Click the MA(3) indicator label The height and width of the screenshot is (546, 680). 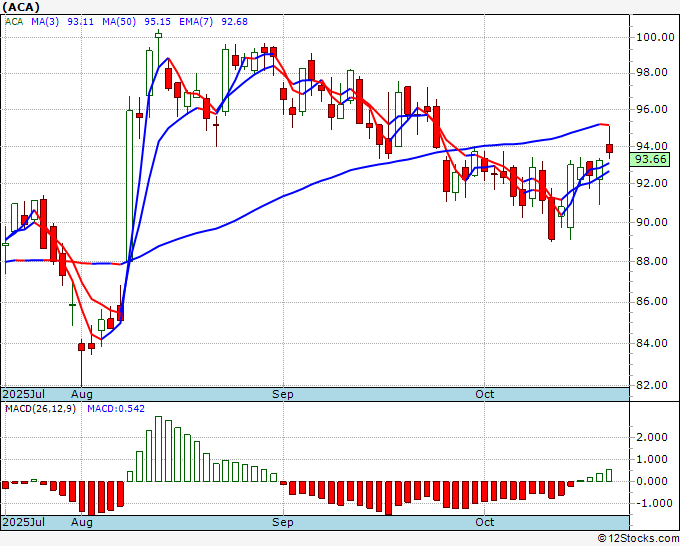pyautogui.click(x=45, y=22)
